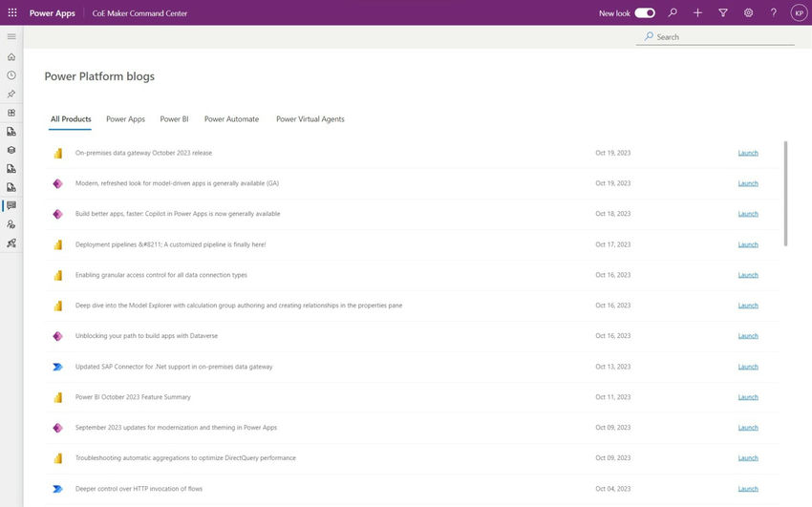Toggle the New look switch
Image resolution: width=812 pixels, height=507 pixels.
(x=645, y=13)
